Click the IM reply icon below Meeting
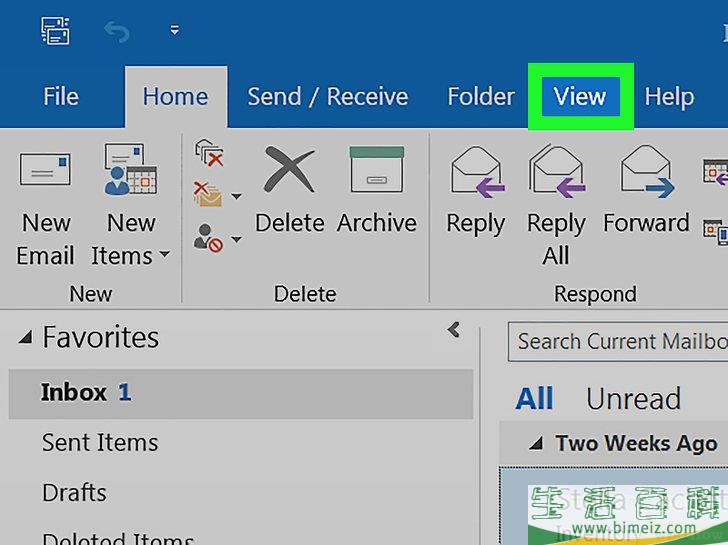Viewport: 728px width, 545px height. [715, 231]
